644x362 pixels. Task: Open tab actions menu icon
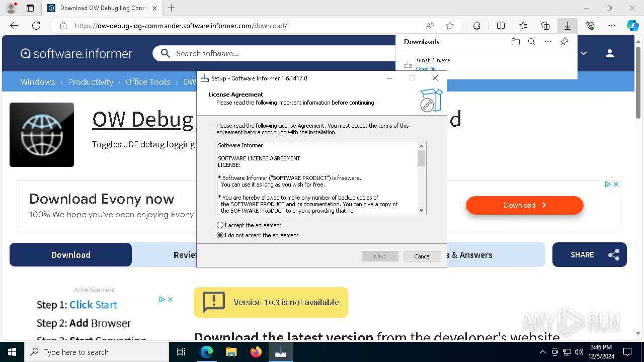(x=30, y=8)
